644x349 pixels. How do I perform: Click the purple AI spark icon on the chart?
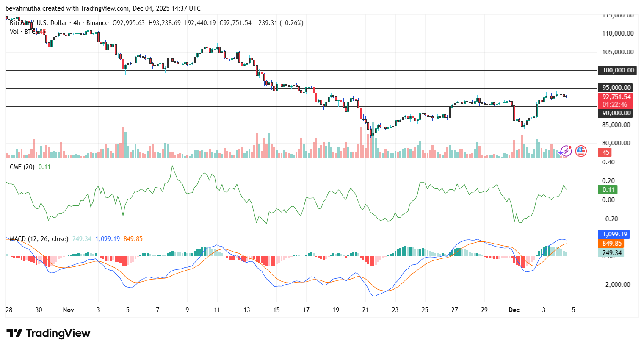pos(565,151)
